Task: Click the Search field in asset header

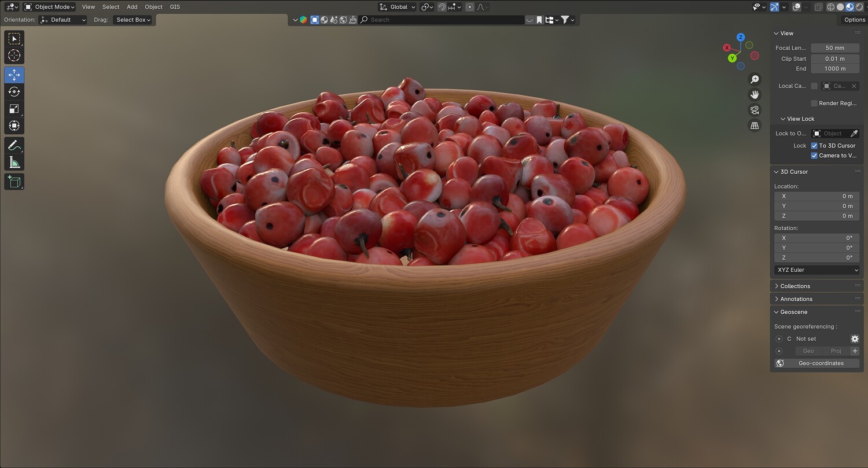Action: pyautogui.click(x=442, y=20)
